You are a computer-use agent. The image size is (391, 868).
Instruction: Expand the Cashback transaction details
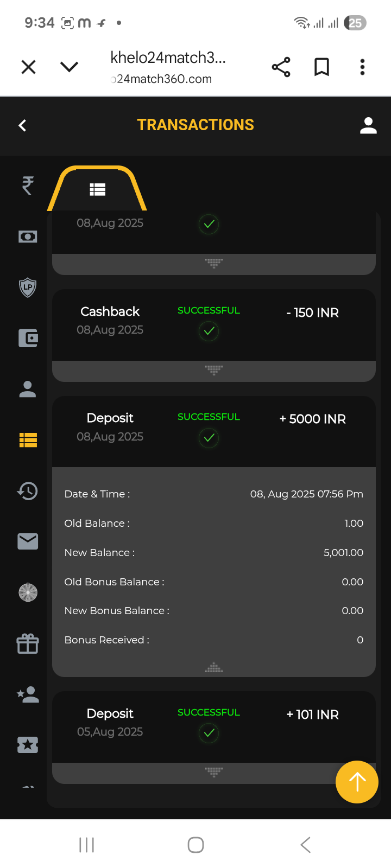point(214,371)
